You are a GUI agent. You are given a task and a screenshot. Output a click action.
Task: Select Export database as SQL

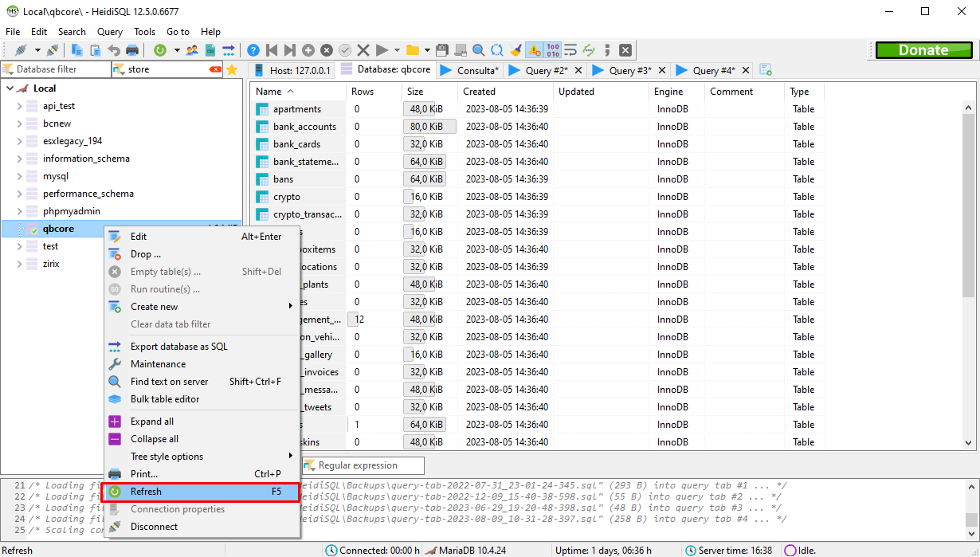[x=202, y=347]
